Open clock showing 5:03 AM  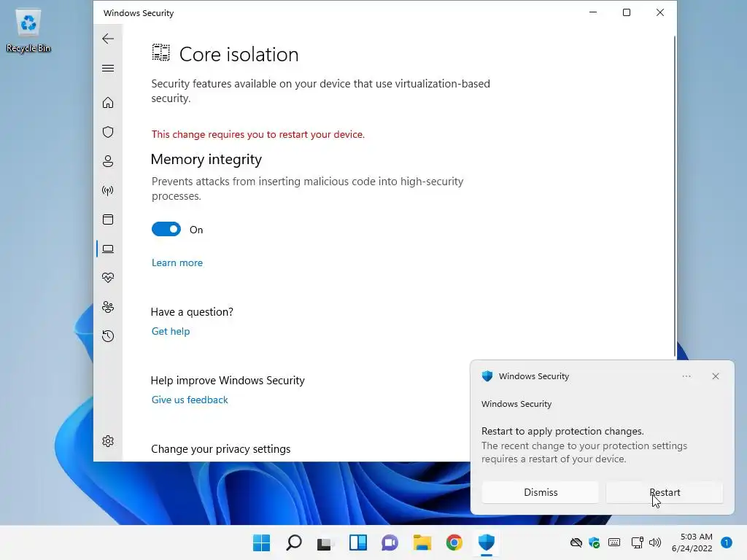(x=692, y=542)
